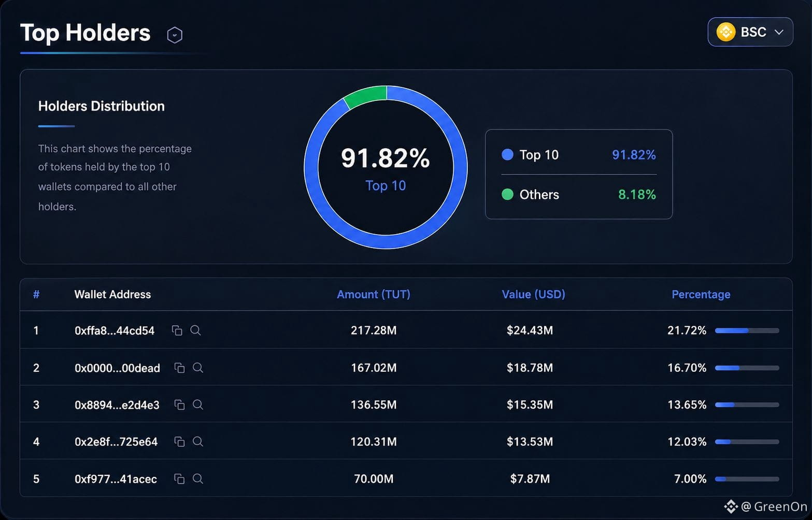Click the BNB coin icon in selector
This screenshot has width=812, height=520.
click(725, 32)
